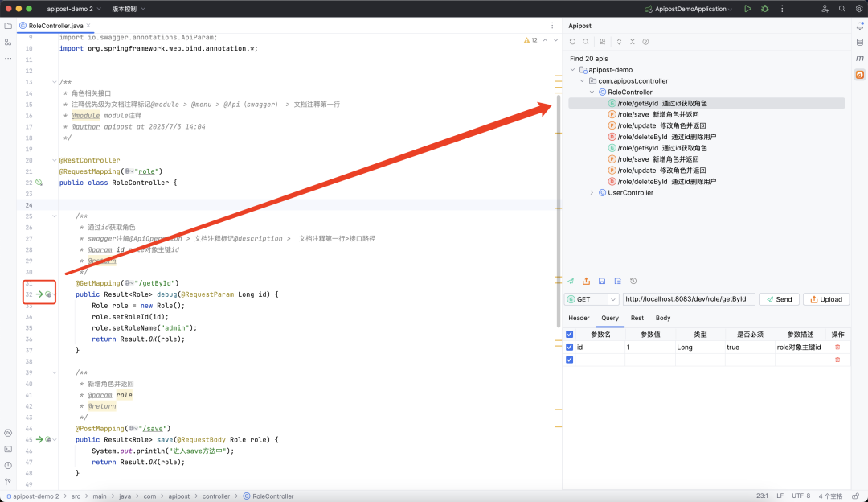The width and height of the screenshot is (868, 502).
Task: Click the request URL input field
Action: click(688, 299)
